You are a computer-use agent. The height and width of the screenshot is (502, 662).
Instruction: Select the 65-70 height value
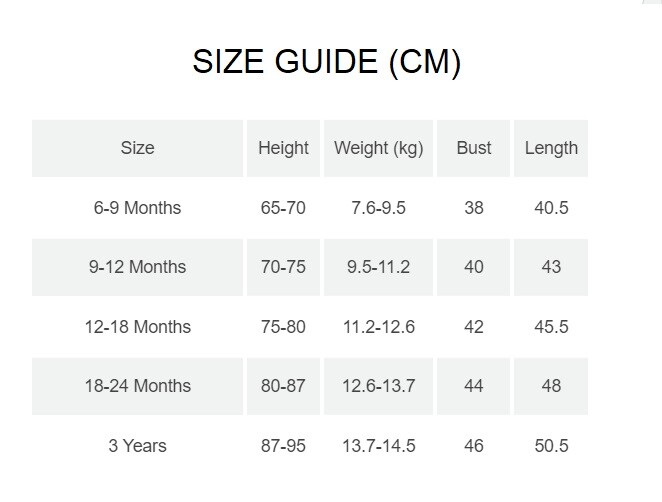click(283, 208)
